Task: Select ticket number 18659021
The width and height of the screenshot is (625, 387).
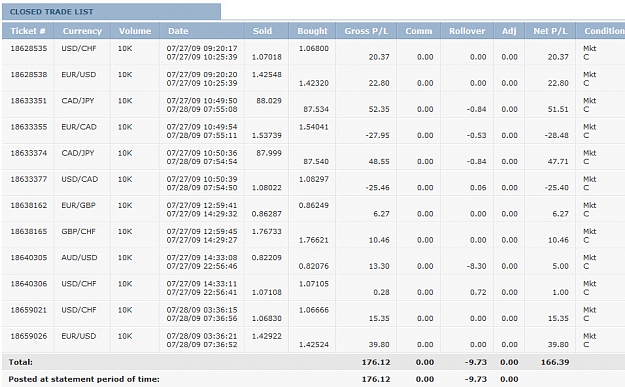Action: pyautogui.click(x=29, y=310)
